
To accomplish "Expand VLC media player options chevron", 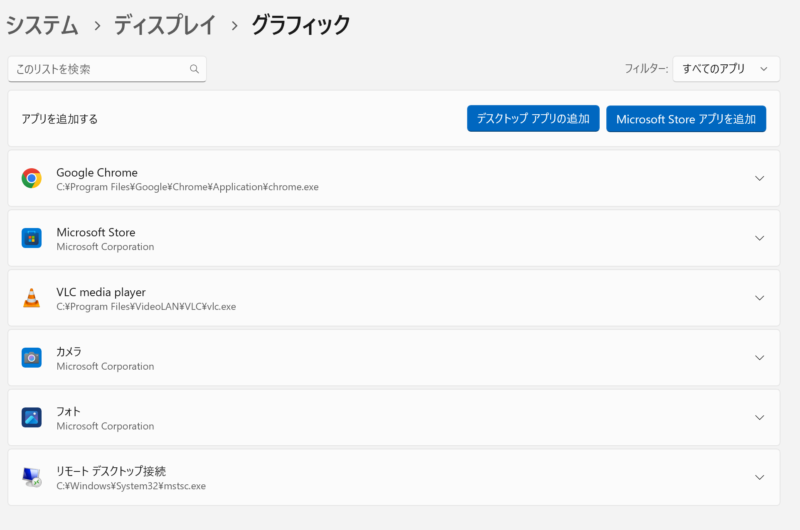I will pos(759,298).
